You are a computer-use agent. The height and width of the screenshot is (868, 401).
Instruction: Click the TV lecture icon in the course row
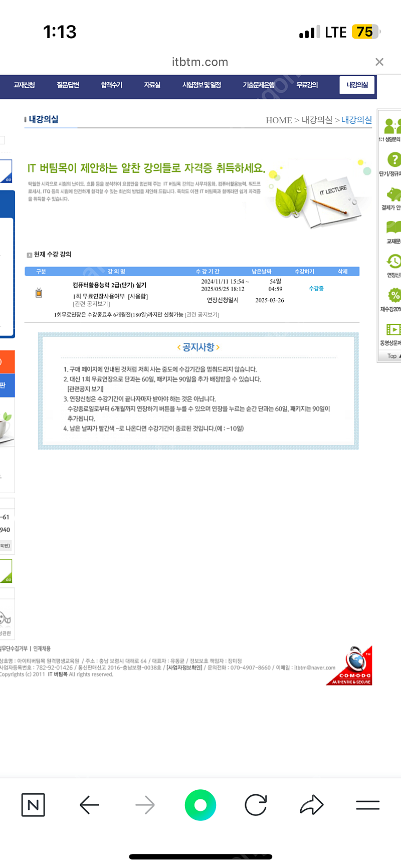[x=39, y=293]
